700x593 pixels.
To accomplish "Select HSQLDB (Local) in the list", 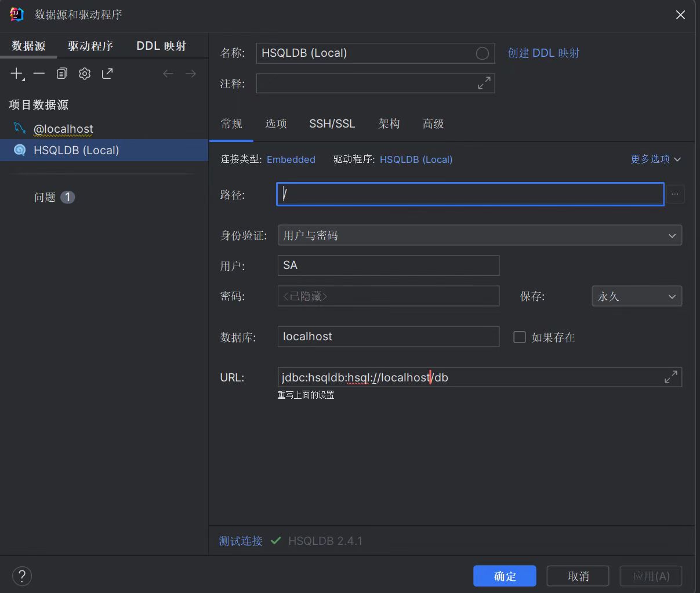I will click(104, 150).
